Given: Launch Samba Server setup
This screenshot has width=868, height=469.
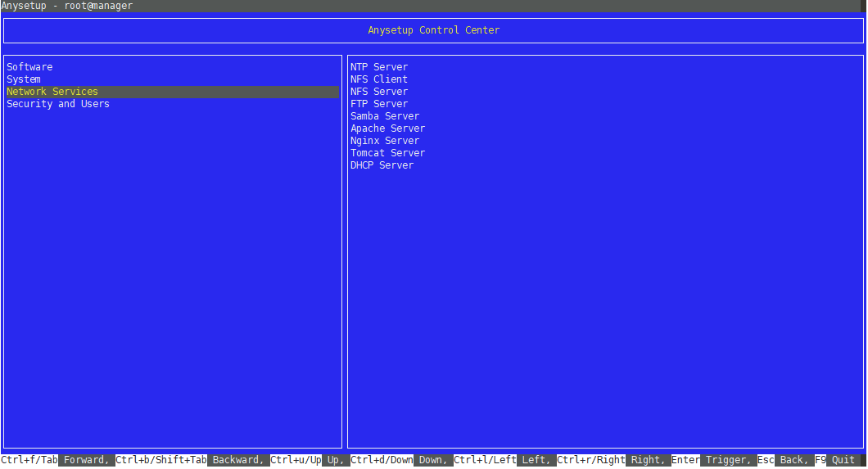Looking at the screenshot, I should (x=385, y=116).
